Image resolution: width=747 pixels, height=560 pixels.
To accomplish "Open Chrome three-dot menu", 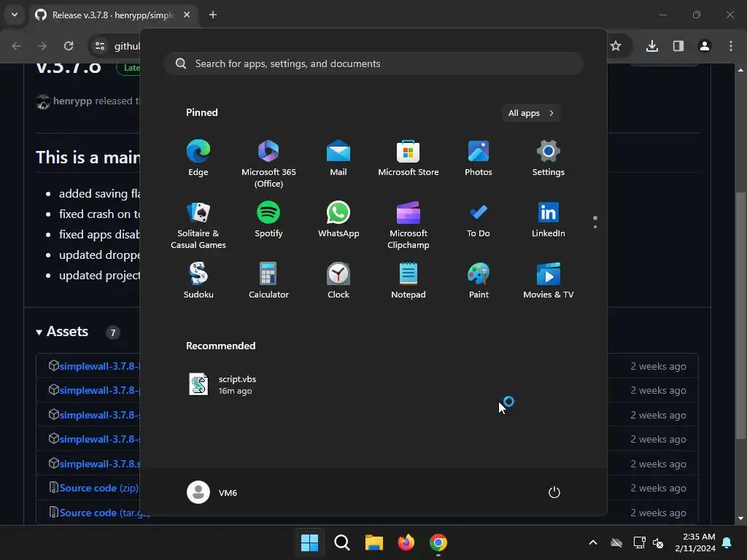I will (x=731, y=46).
